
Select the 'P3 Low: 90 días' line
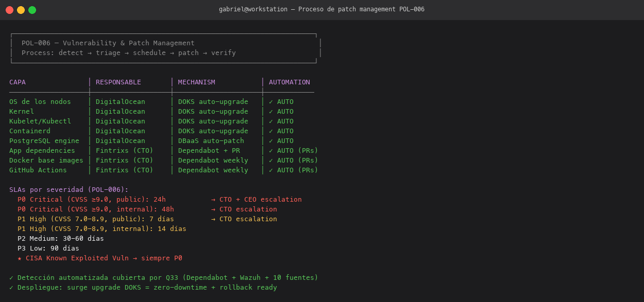[x=48, y=248]
